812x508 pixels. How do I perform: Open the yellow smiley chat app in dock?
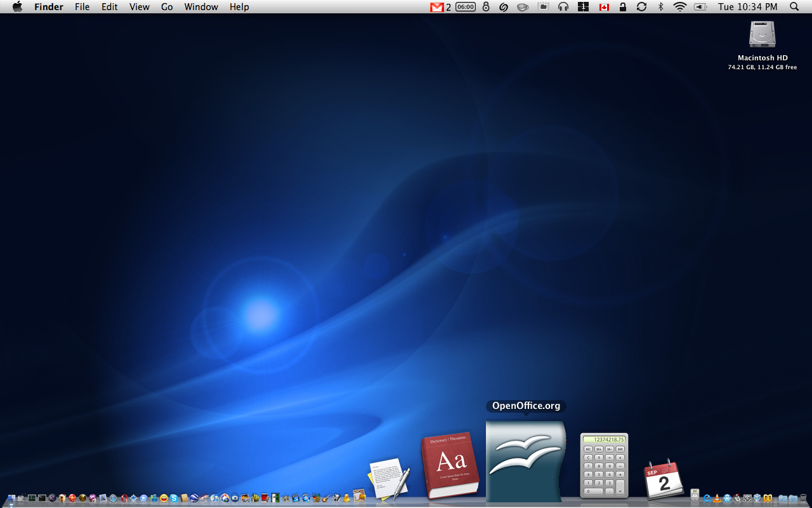point(164,498)
